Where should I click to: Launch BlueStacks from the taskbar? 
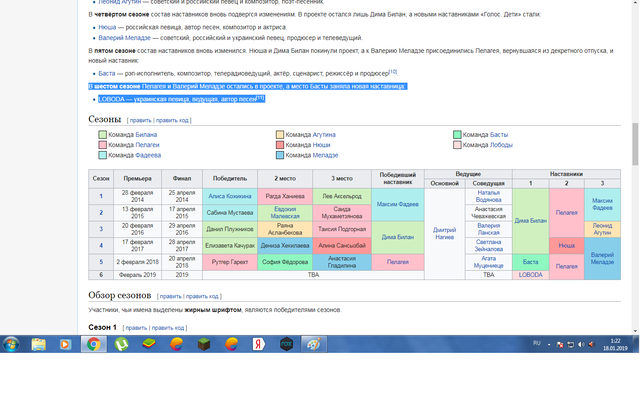(149, 344)
